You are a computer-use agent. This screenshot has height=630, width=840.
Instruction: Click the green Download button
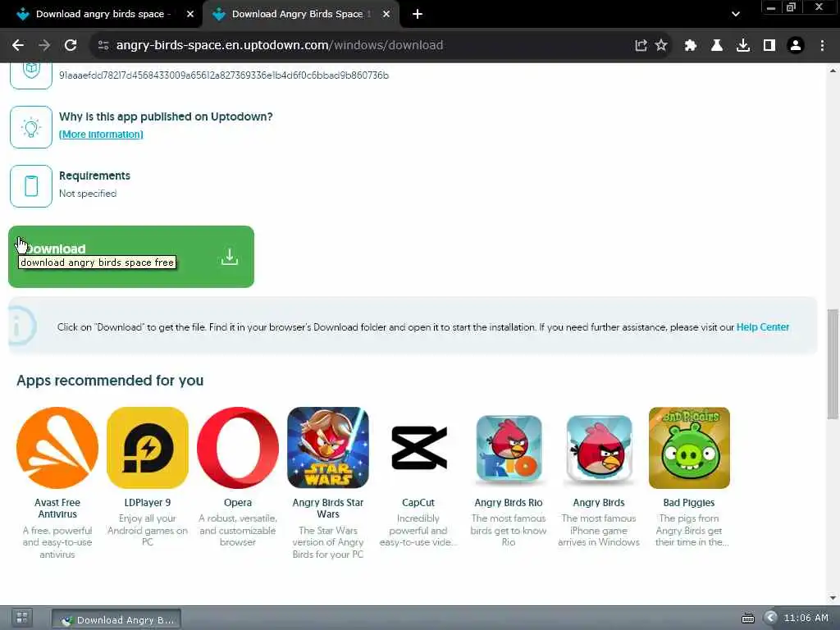(x=131, y=257)
